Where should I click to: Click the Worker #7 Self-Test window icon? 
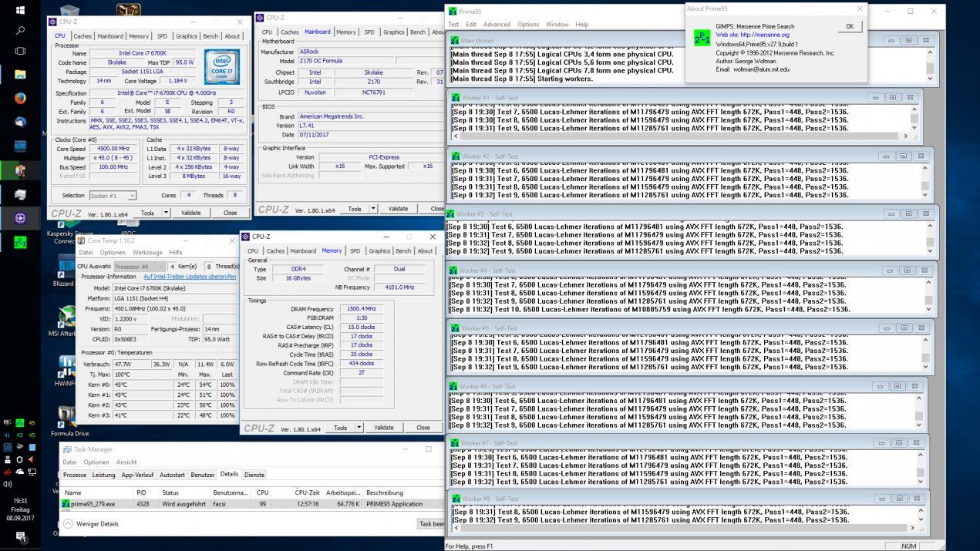click(455, 443)
